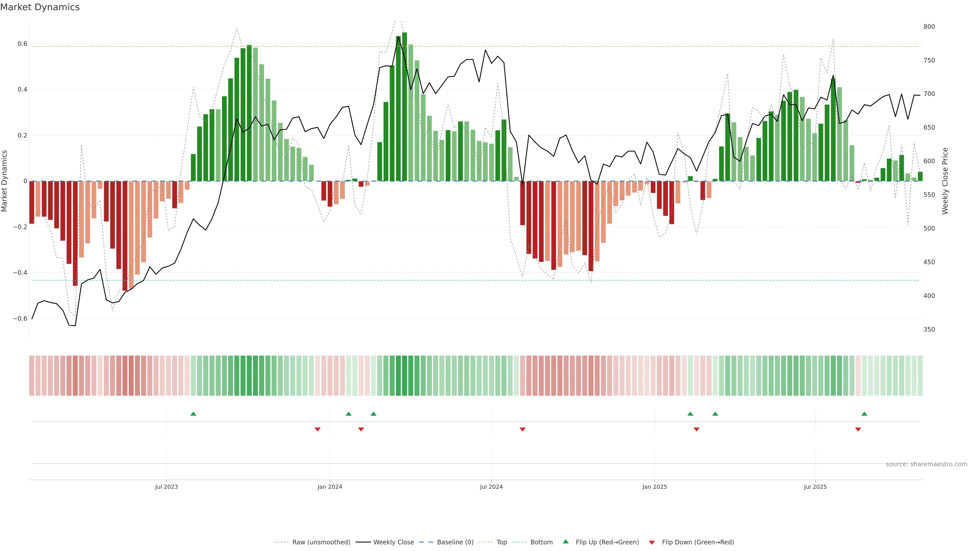The width and height of the screenshot is (980, 551).
Task: Click the Flip Up marker just after Jul 2023
Action: click(193, 414)
